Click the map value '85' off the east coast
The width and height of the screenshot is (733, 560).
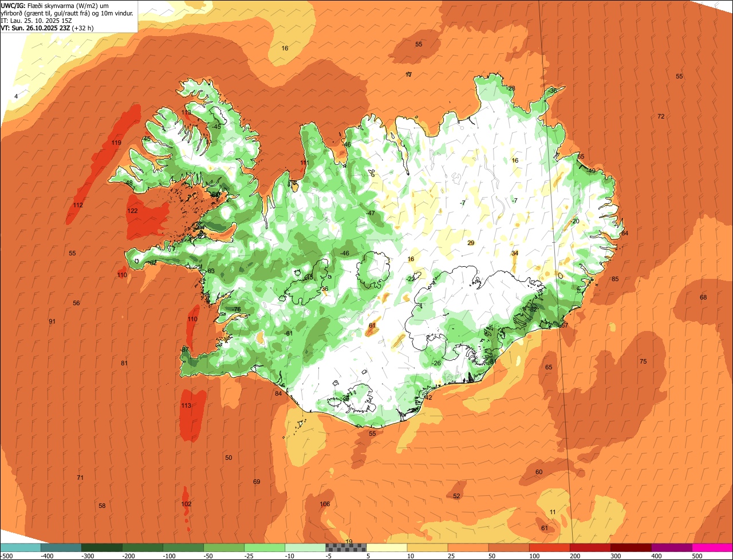(x=615, y=279)
